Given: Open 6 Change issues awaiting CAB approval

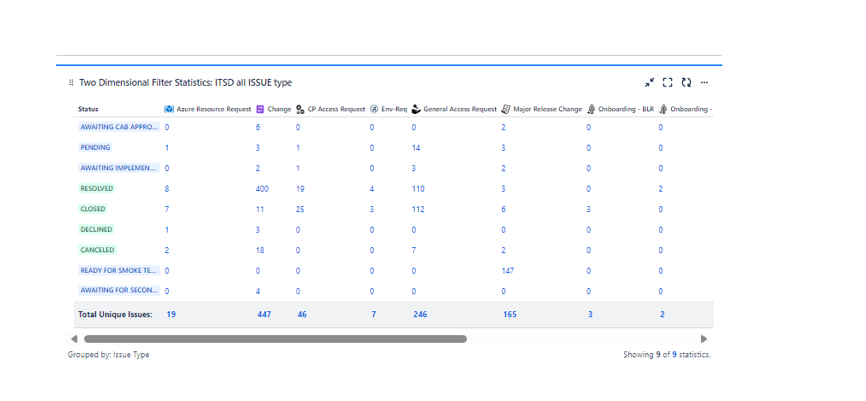Looking at the screenshot, I should coord(258,127).
